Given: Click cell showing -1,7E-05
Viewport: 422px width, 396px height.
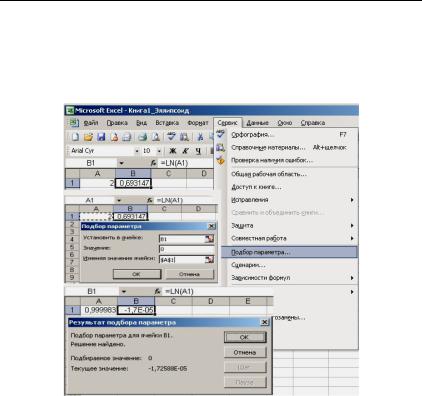Looking at the screenshot, I should click(136, 310).
